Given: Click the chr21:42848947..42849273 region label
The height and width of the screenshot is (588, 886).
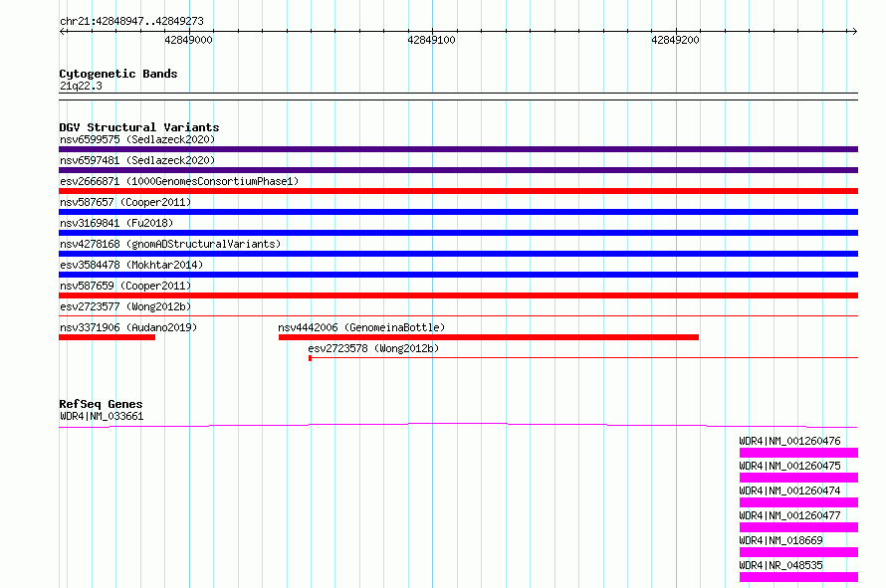Looking at the screenshot, I should point(131,21).
